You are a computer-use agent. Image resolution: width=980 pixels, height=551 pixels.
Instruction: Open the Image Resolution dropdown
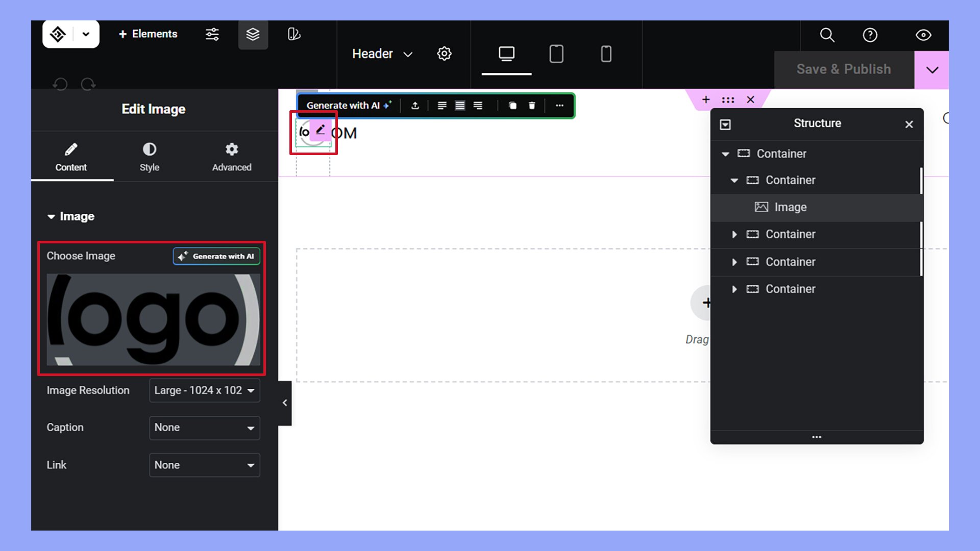pyautogui.click(x=204, y=390)
